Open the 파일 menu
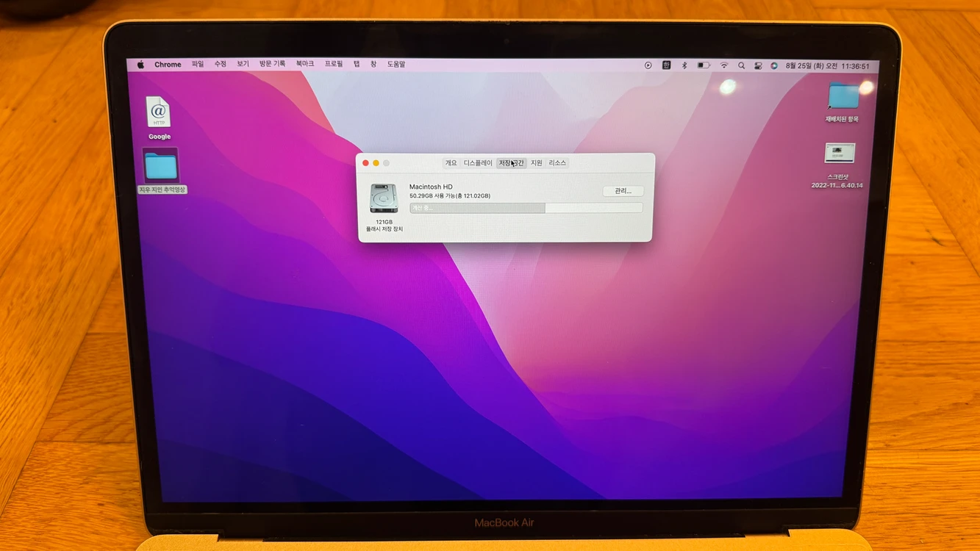The image size is (980, 551). point(198,65)
